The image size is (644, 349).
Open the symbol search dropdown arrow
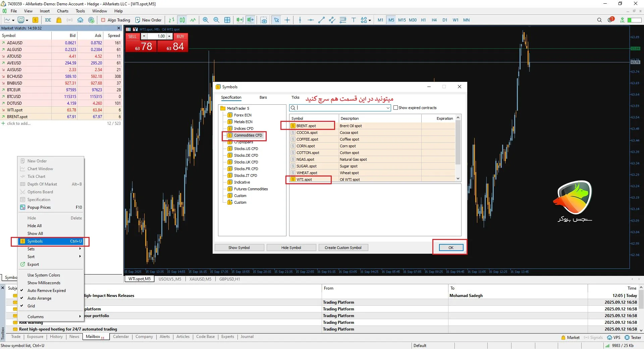388,108
